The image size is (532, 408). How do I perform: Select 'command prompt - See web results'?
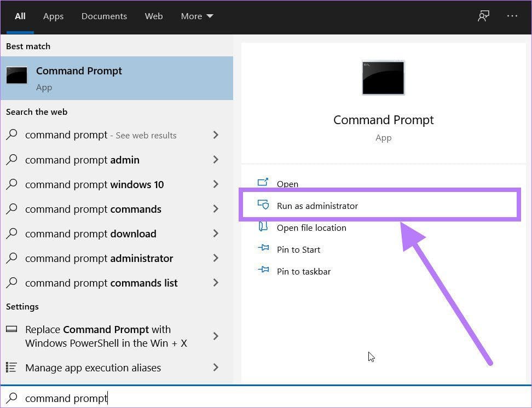[117, 135]
